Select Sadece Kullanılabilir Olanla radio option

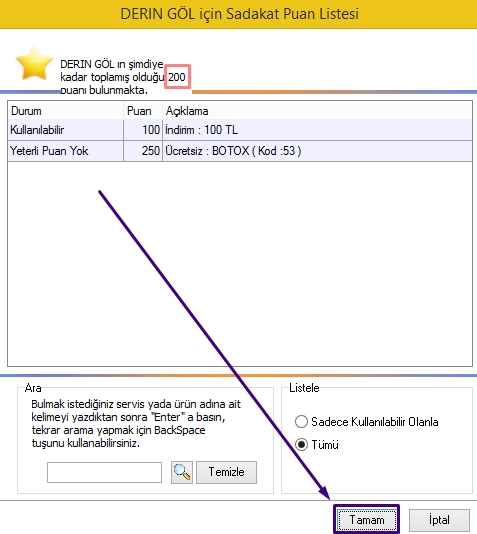click(301, 422)
